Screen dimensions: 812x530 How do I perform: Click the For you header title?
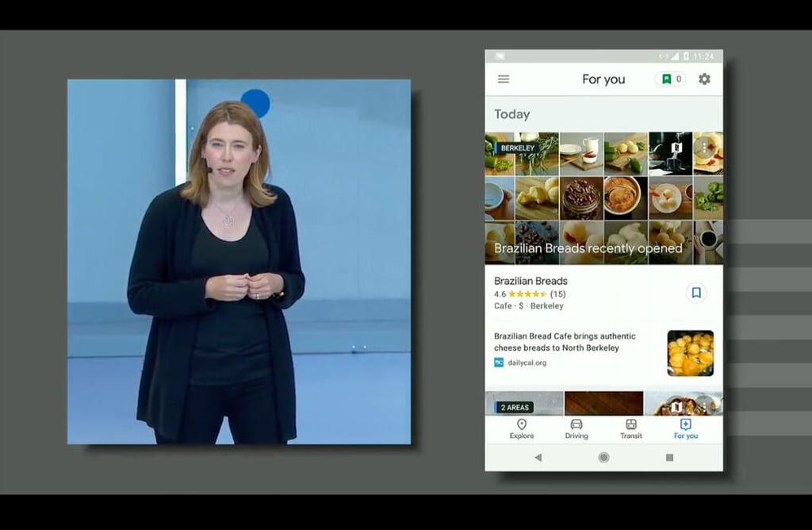point(603,79)
